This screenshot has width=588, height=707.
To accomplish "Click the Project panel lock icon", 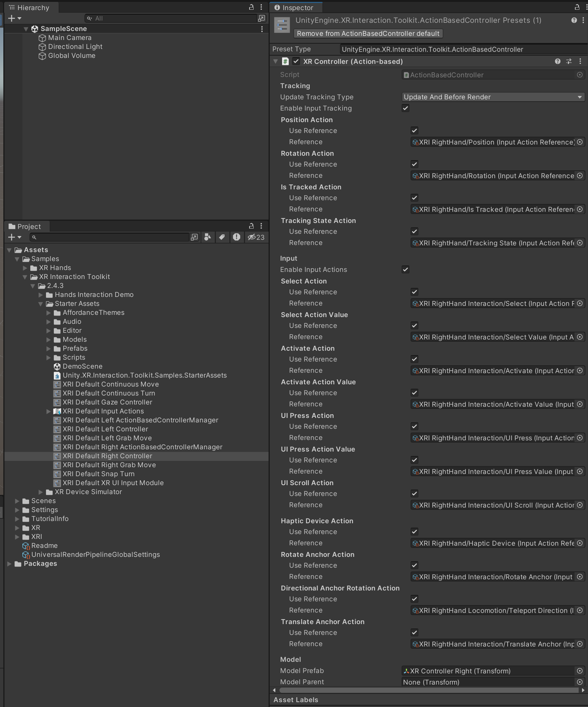I will pyautogui.click(x=251, y=226).
